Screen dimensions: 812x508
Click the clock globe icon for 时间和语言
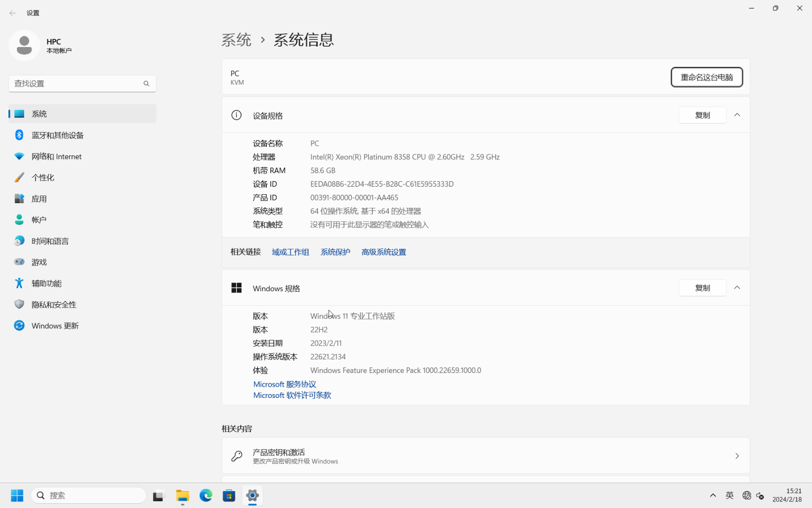click(x=19, y=241)
